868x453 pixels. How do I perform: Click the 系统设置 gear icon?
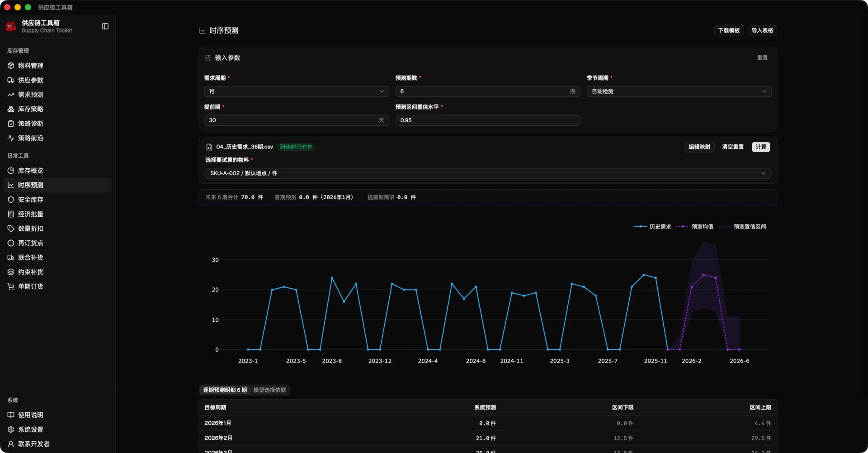[11, 429]
